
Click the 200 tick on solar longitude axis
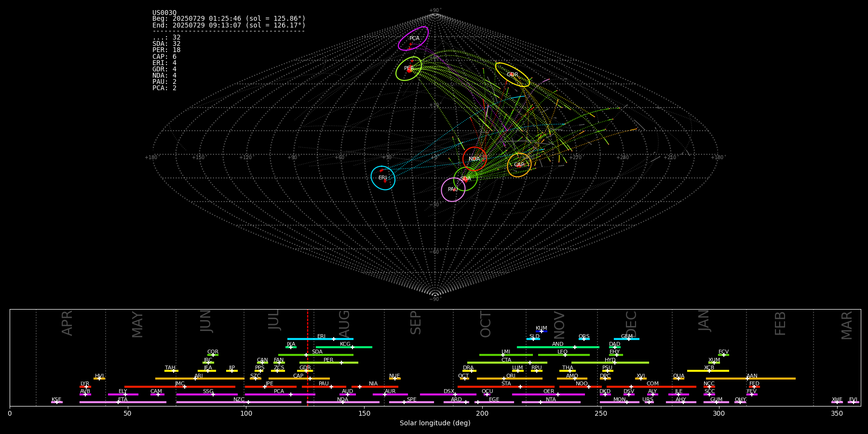point(482,413)
